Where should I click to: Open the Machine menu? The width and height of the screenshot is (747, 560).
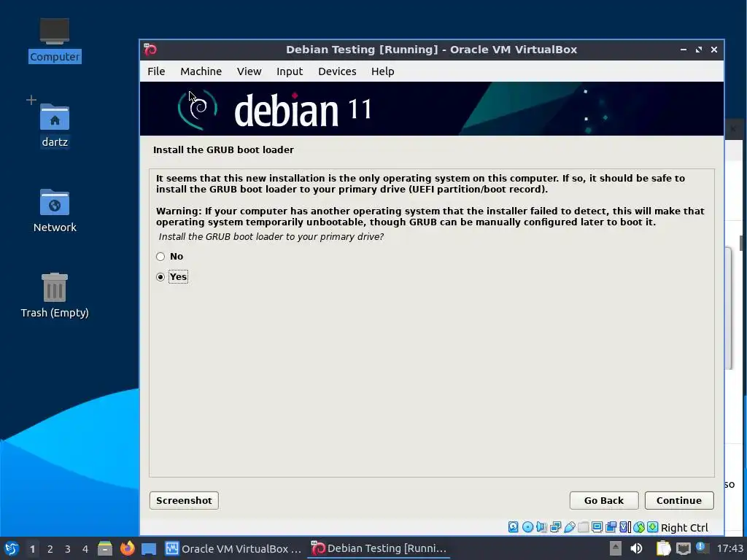[201, 71]
